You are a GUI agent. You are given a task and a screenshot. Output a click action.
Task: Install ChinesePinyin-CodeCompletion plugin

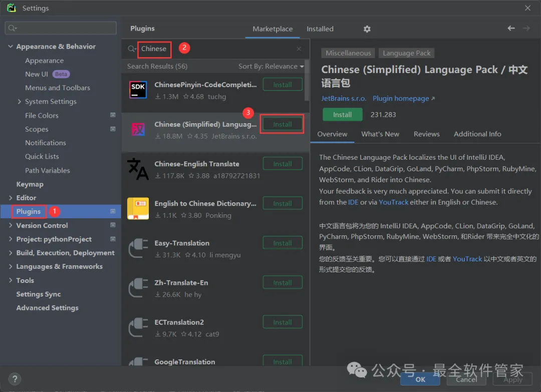click(x=283, y=85)
